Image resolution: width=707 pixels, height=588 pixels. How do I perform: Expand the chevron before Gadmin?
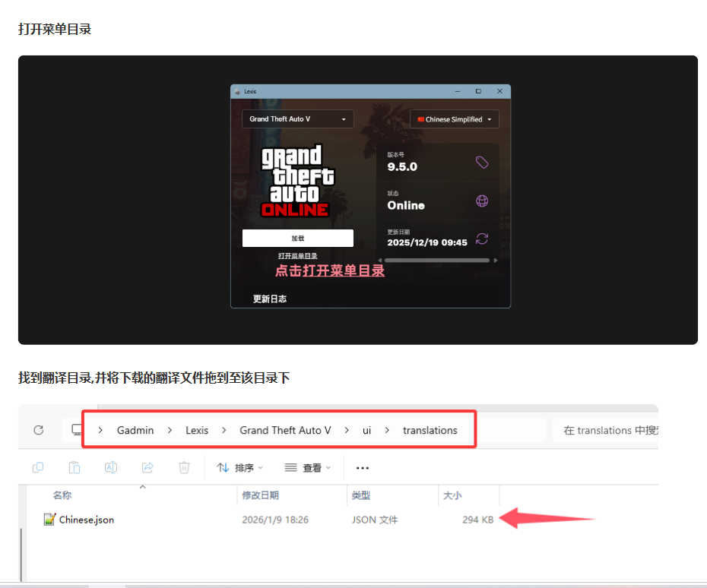point(100,430)
